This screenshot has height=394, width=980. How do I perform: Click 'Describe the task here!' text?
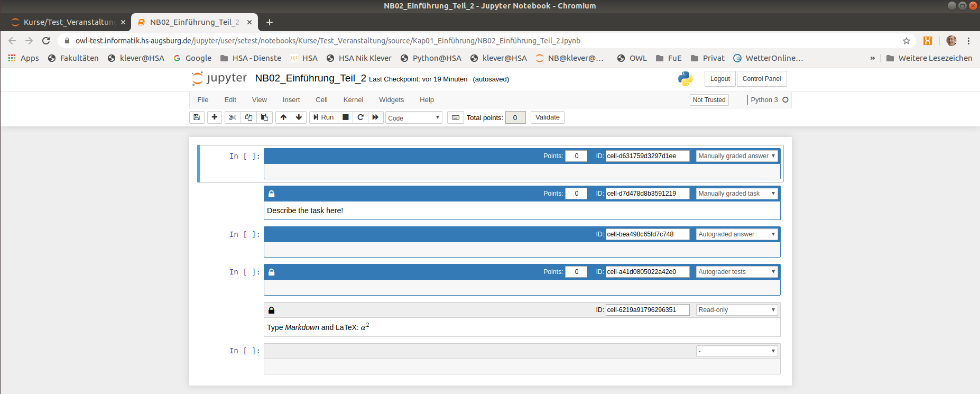point(305,210)
